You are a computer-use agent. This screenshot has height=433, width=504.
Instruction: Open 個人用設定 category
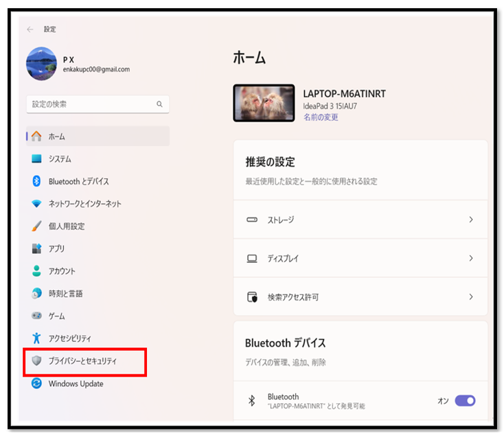[x=67, y=226]
